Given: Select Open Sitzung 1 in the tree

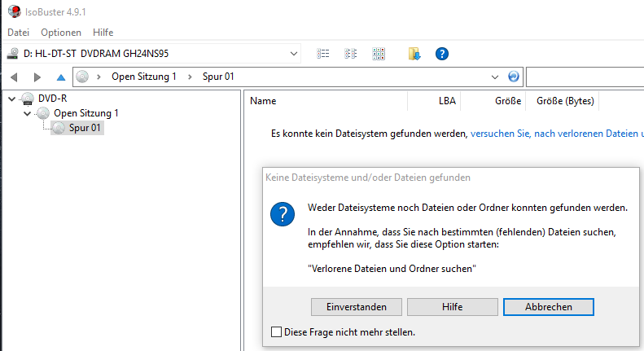Looking at the screenshot, I should (x=85, y=113).
